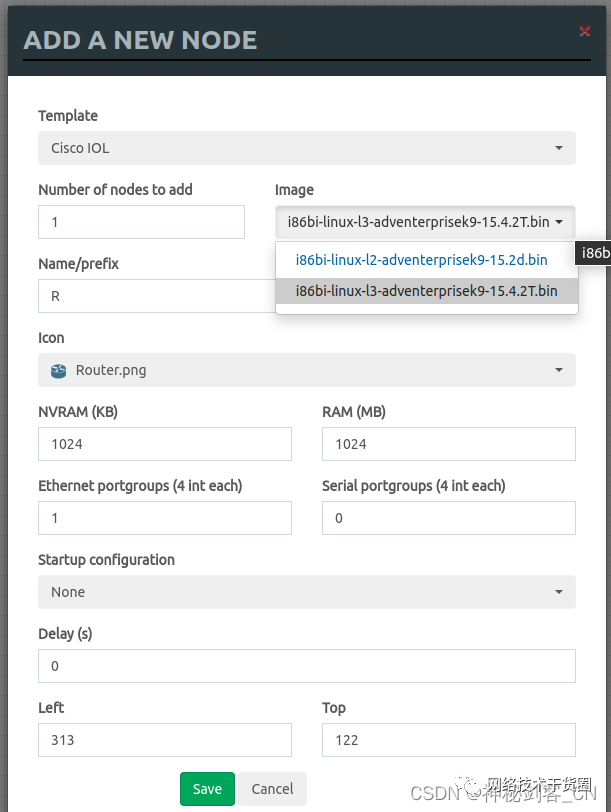Open the Template dropdown showing Cisco IOL
The height and width of the screenshot is (812, 611).
point(306,148)
